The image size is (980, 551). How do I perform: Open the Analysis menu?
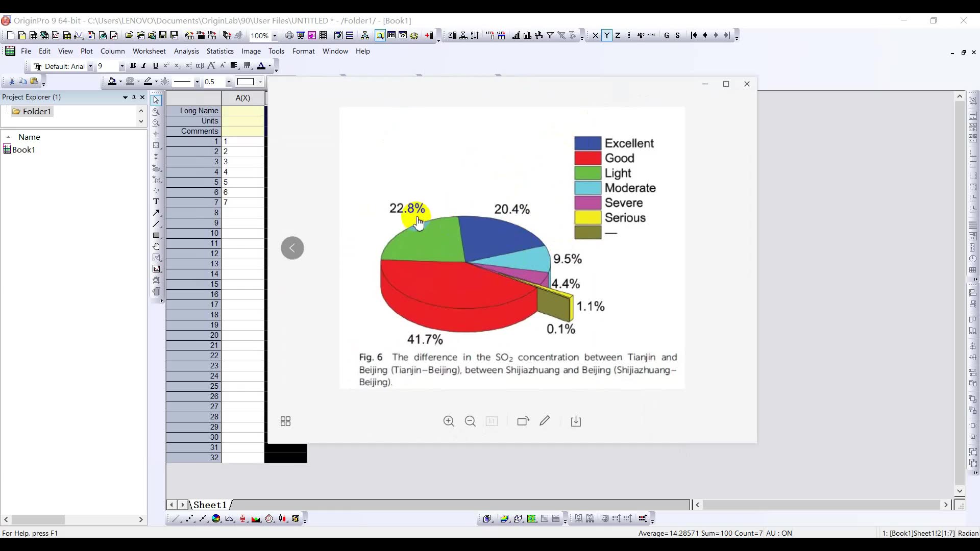point(186,51)
